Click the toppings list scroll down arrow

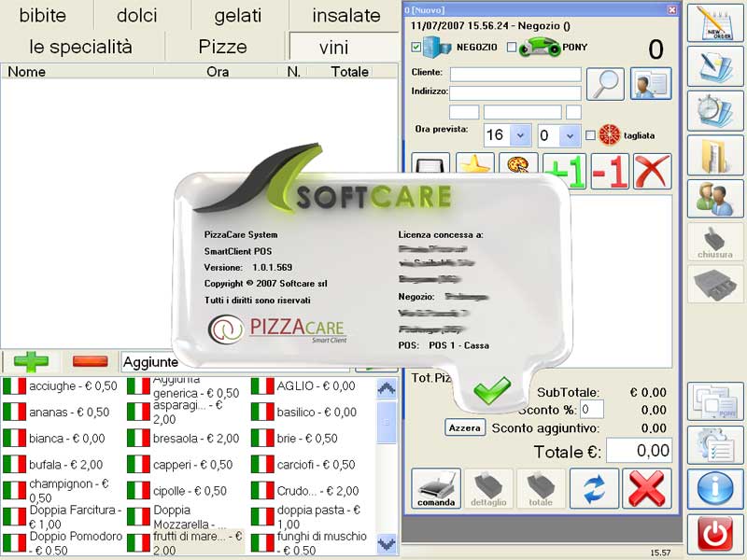(x=387, y=543)
